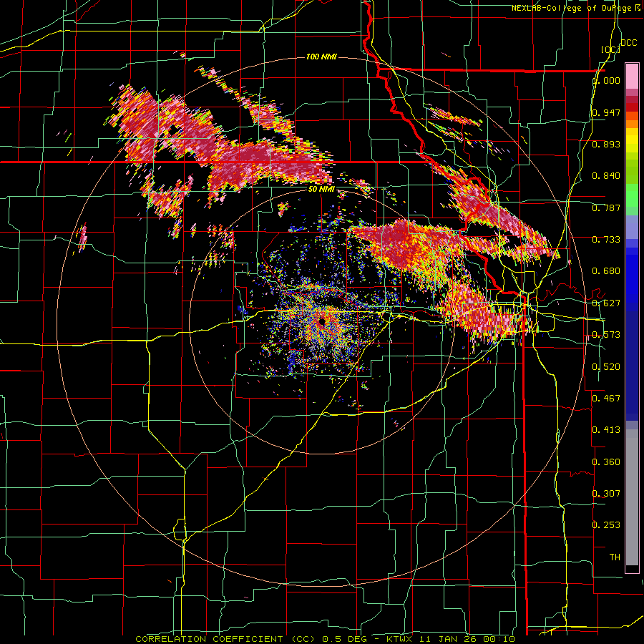
Task: Click the 0.787 legend value
Action: coord(606,208)
